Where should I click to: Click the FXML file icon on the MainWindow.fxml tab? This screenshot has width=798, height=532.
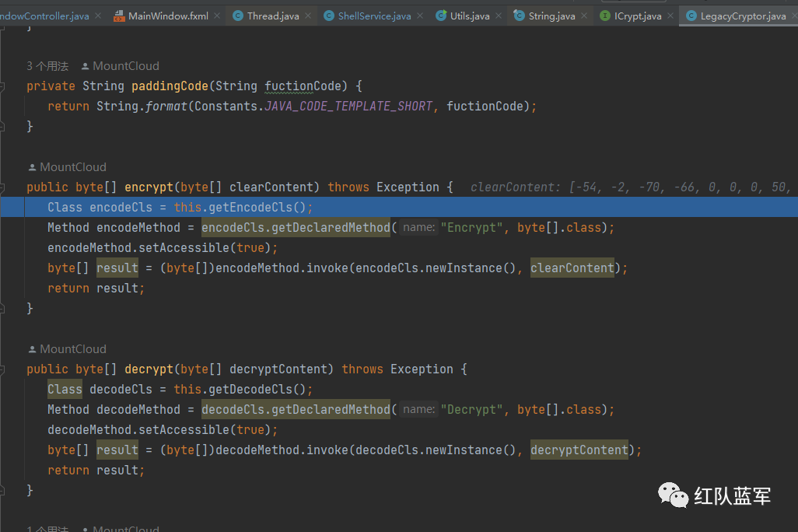[118, 16]
